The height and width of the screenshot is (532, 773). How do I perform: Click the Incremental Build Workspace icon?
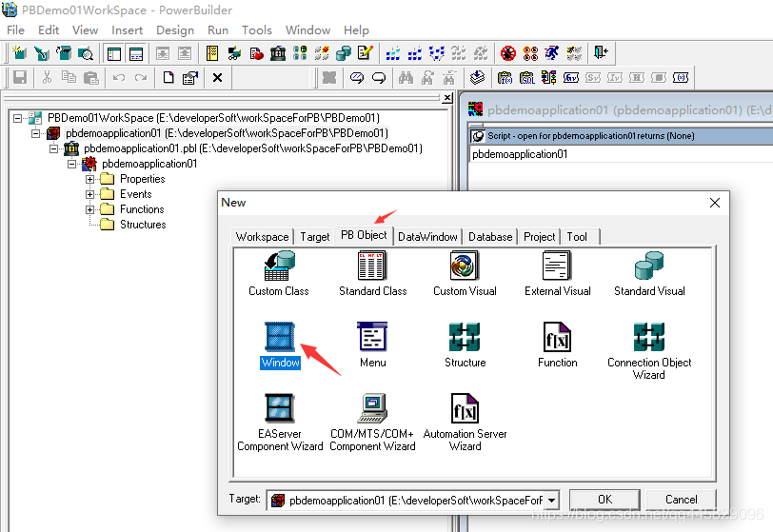coord(393,52)
